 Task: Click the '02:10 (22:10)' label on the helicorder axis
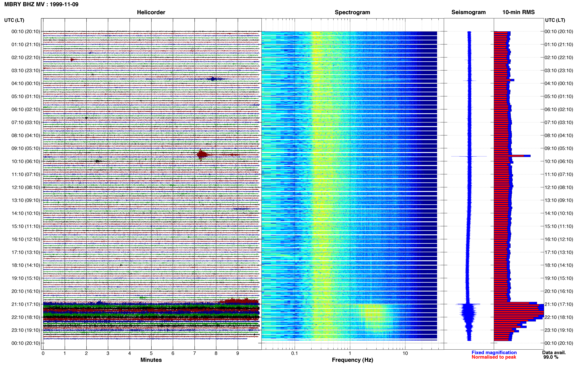(x=26, y=57)
